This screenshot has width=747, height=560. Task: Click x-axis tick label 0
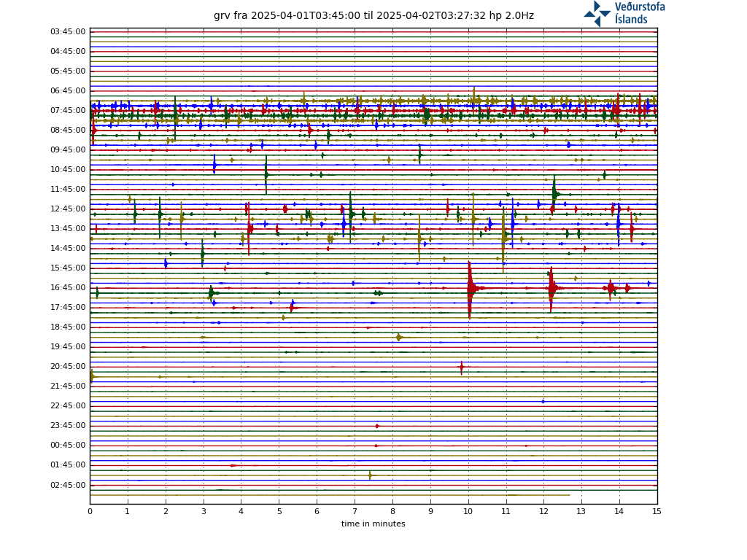click(x=90, y=511)
